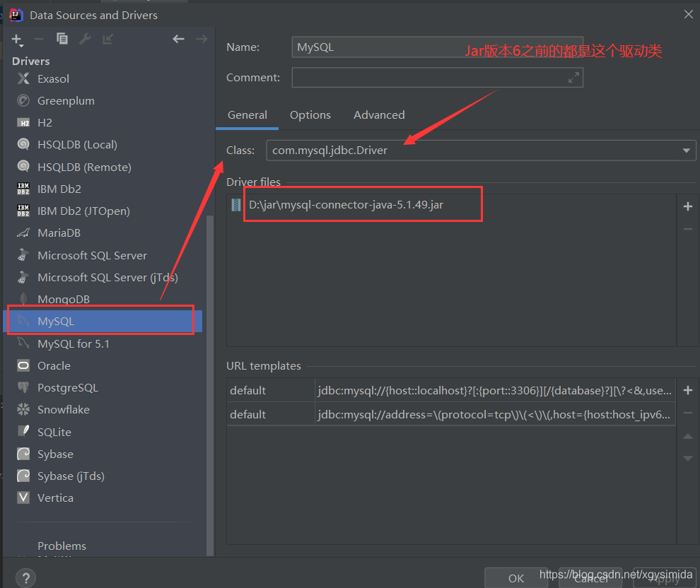
Task: Switch to the Options tab
Action: (310, 114)
